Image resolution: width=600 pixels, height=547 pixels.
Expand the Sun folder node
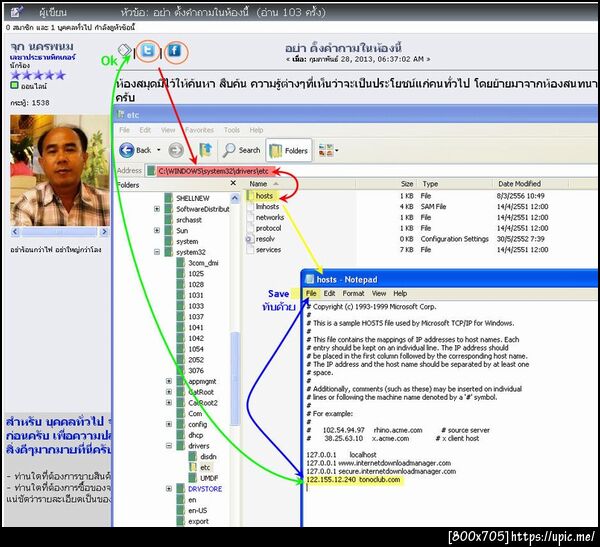tap(157, 230)
